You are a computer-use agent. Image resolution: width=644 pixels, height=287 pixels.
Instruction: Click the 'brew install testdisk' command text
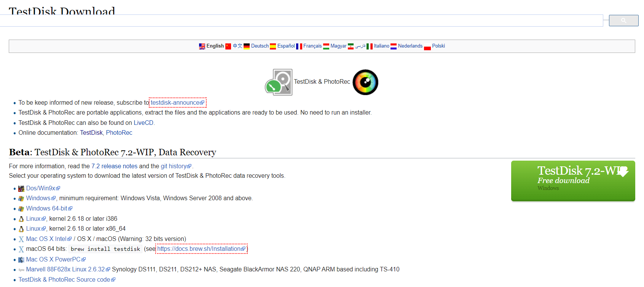pyautogui.click(x=105, y=249)
